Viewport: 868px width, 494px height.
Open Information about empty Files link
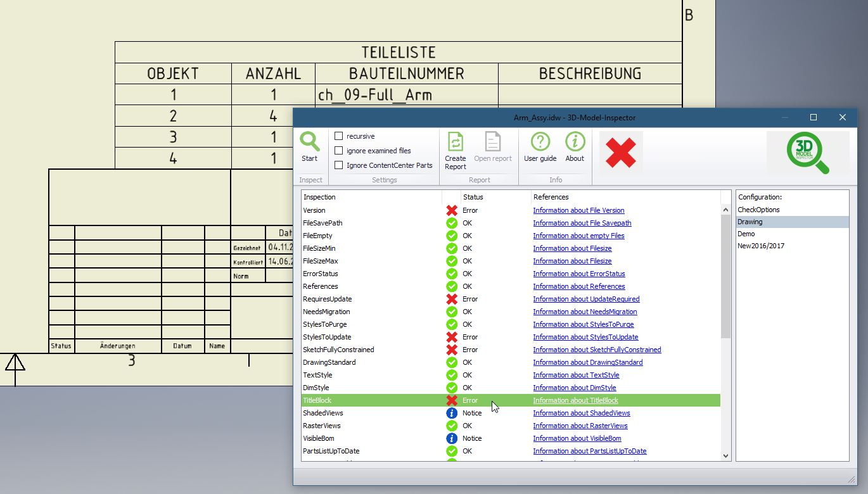tap(578, 236)
